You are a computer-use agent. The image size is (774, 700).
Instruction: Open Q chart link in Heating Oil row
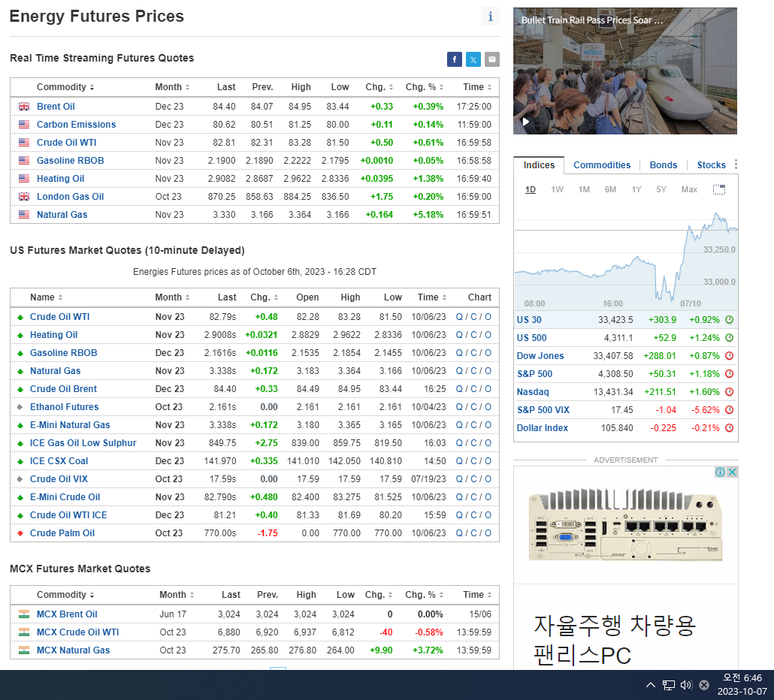click(459, 335)
